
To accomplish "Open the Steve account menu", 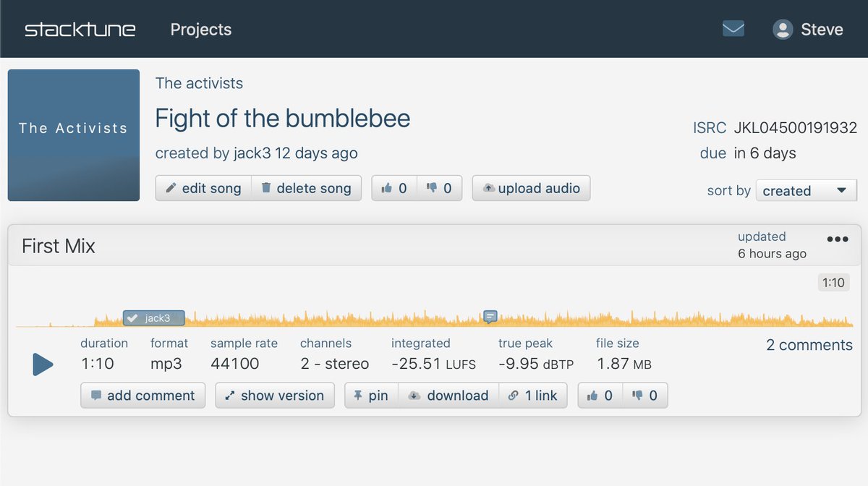I will [x=808, y=29].
